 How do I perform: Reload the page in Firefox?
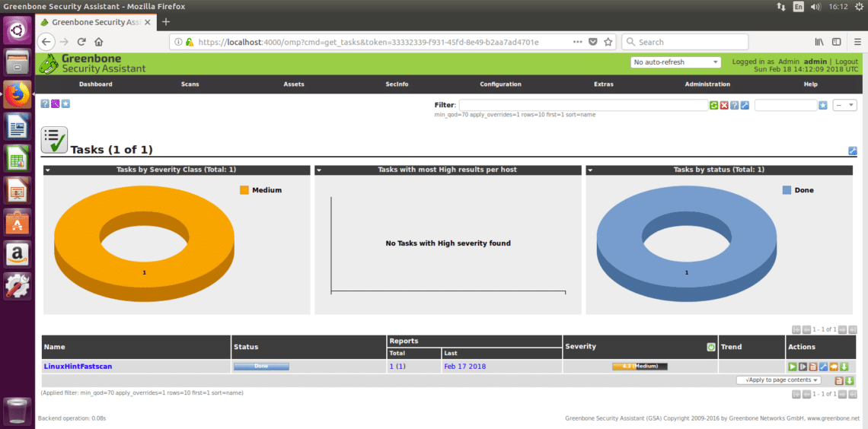pos(81,42)
